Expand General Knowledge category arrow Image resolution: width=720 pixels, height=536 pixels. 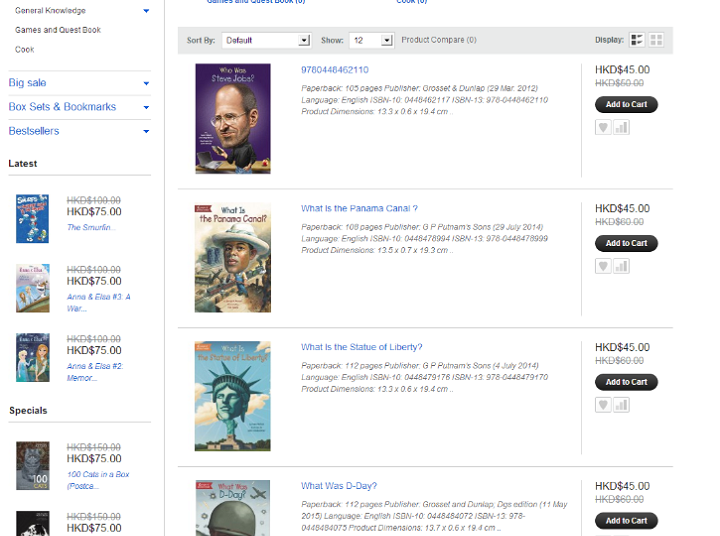pyautogui.click(x=146, y=11)
